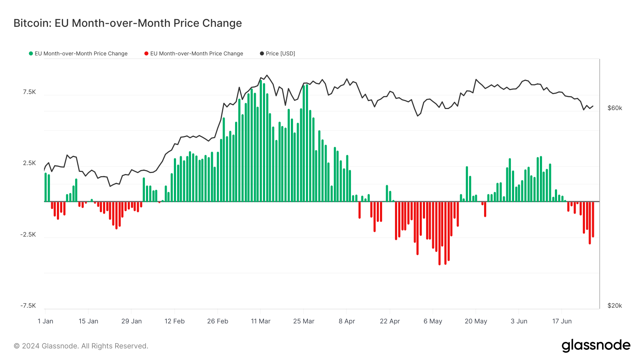Image resolution: width=644 pixels, height=362 pixels.
Task: Click the glassnode logo
Action: [596, 346]
